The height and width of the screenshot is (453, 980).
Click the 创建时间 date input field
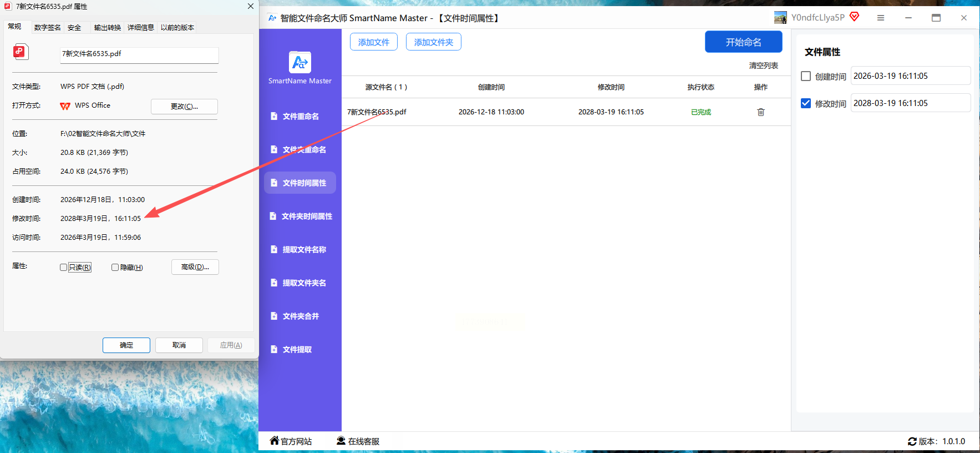coord(911,76)
